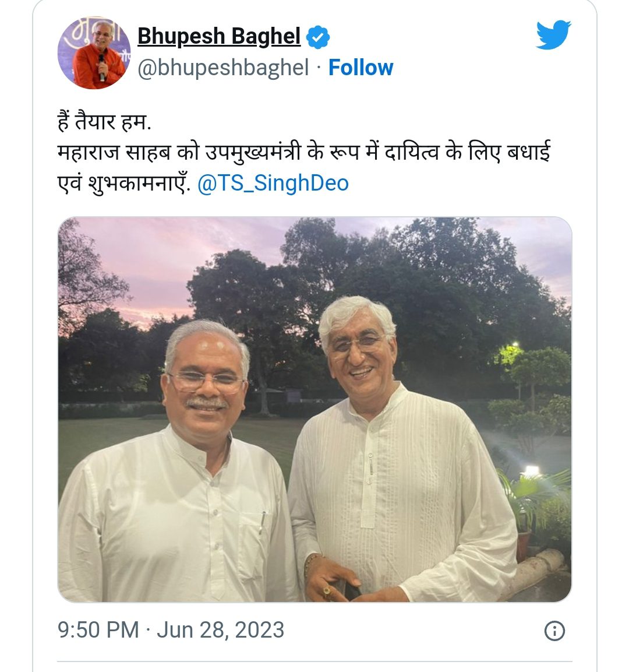Enlarge the attached photo of two men
Image resolution: width=629 pixels, height=672 pixels.
[314, 409]
